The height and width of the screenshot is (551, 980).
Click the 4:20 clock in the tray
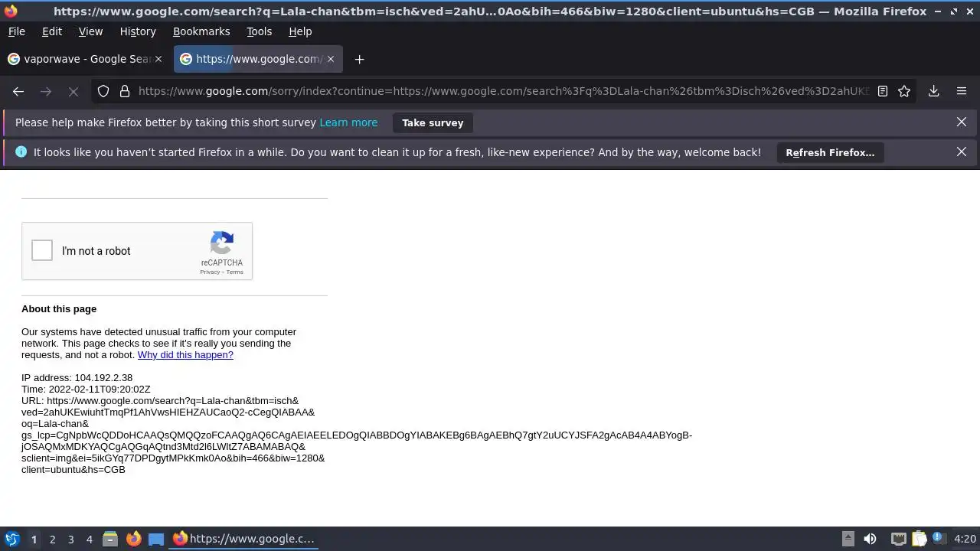pos(965,539)
